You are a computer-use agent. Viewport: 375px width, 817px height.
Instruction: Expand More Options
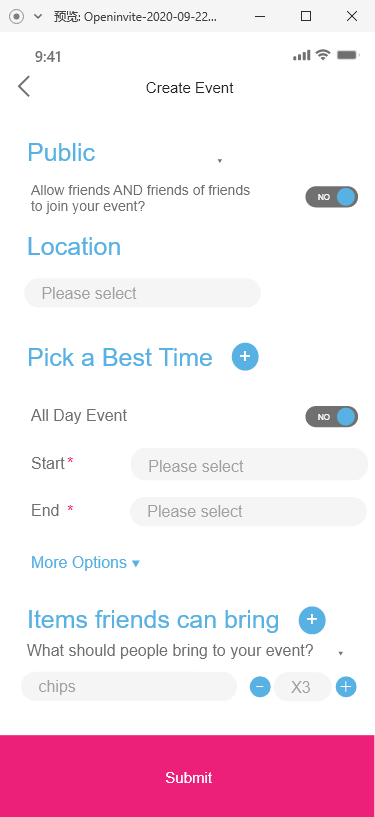click(x=85, y=563)
